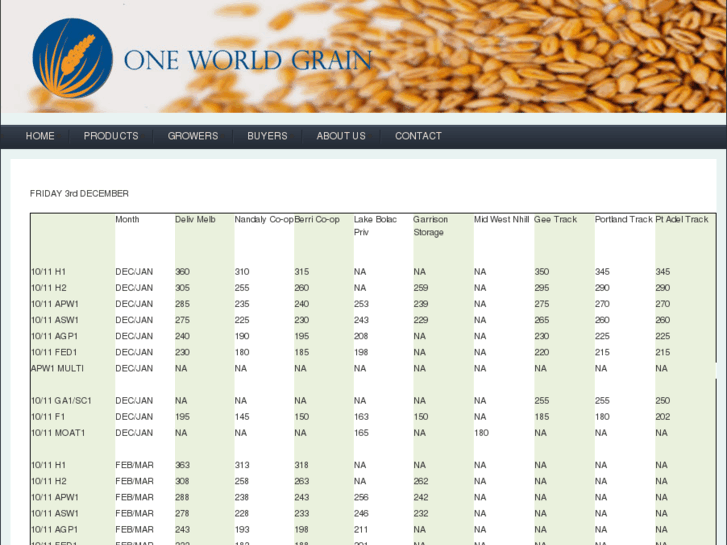Click the One World Grain globe logo
Viewport: 727px width, 545px height.
[x=72, y=58]
